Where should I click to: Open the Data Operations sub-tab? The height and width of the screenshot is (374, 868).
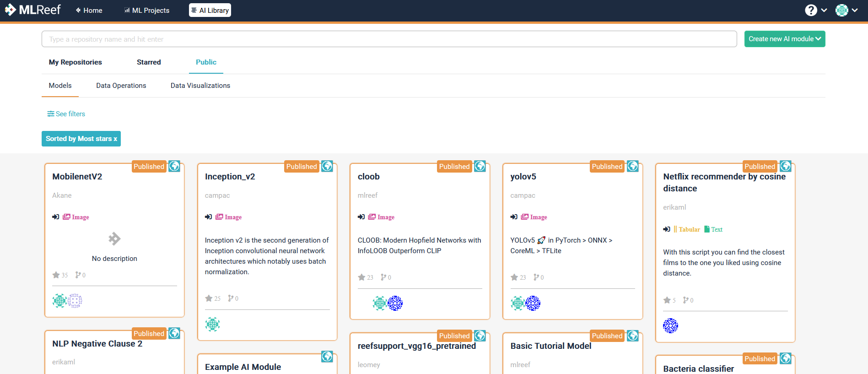121,86
